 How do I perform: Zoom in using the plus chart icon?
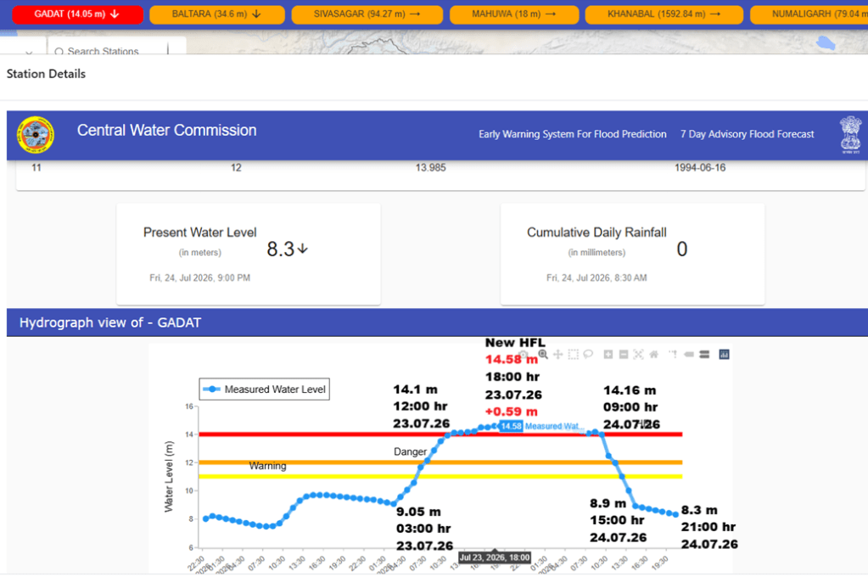tap(608, 355)
